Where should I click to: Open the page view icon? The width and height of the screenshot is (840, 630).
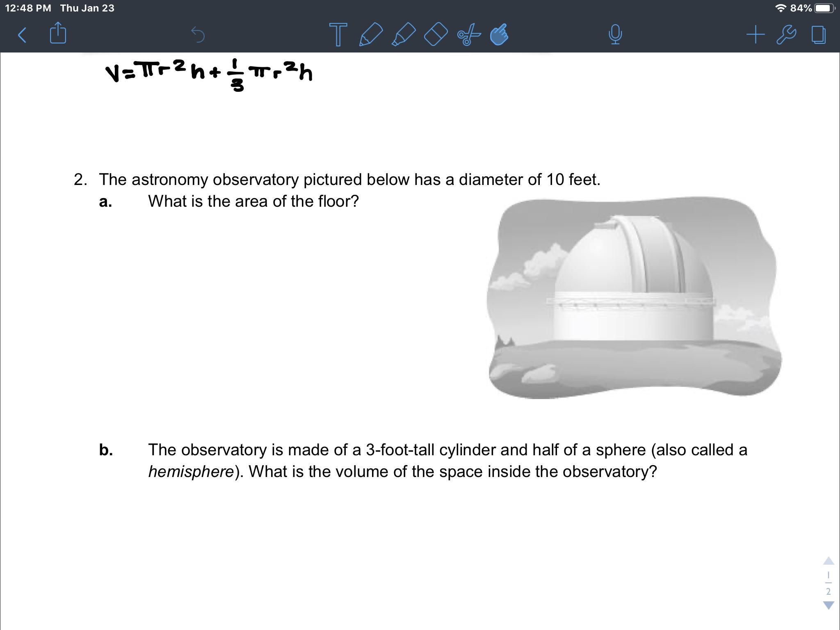(x=818, y=34)
